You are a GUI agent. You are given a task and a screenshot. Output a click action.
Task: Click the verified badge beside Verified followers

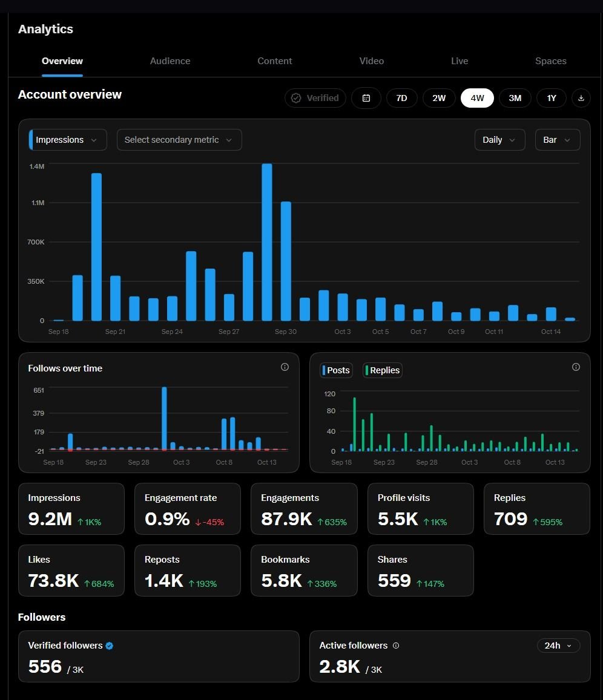(110, 646)
